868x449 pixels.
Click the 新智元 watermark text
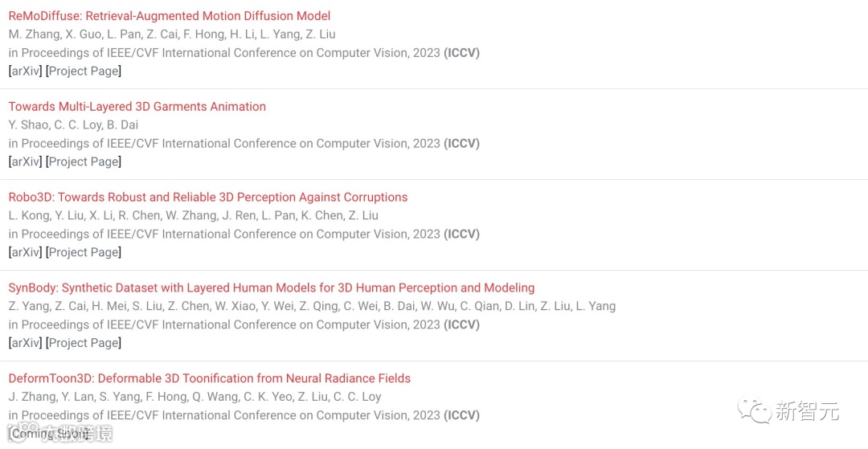(x=807, y=411)
